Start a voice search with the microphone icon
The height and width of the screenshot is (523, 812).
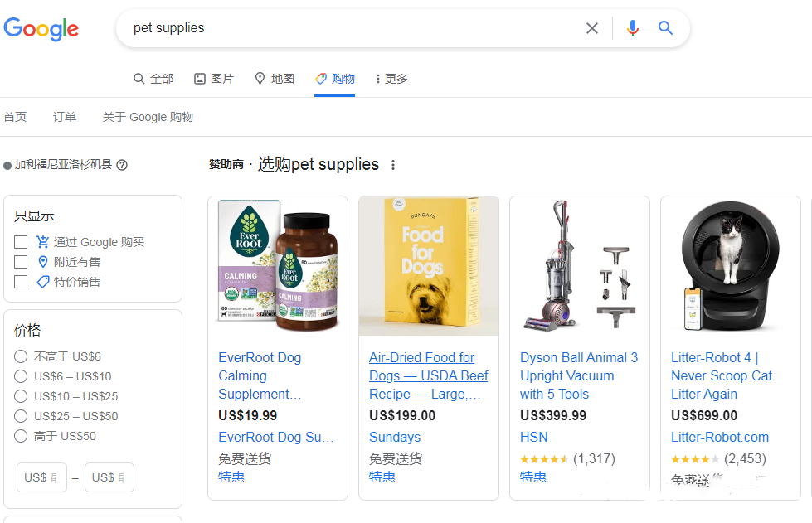[632, 28]
